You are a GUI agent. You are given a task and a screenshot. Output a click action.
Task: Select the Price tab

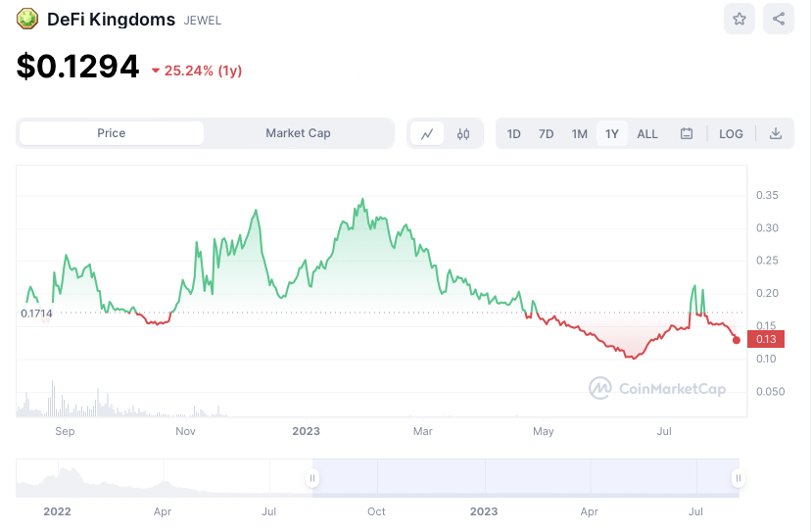click(x=112, y=133)
